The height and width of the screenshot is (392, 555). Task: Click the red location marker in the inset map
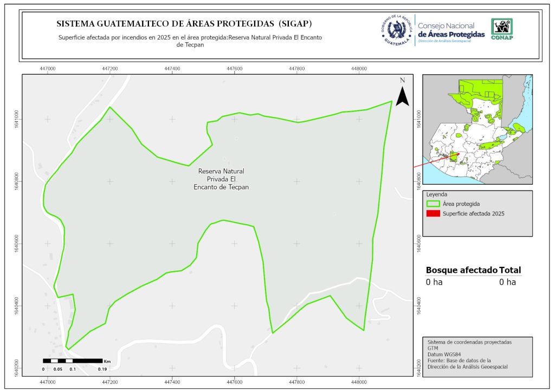(x=457, y=154)
